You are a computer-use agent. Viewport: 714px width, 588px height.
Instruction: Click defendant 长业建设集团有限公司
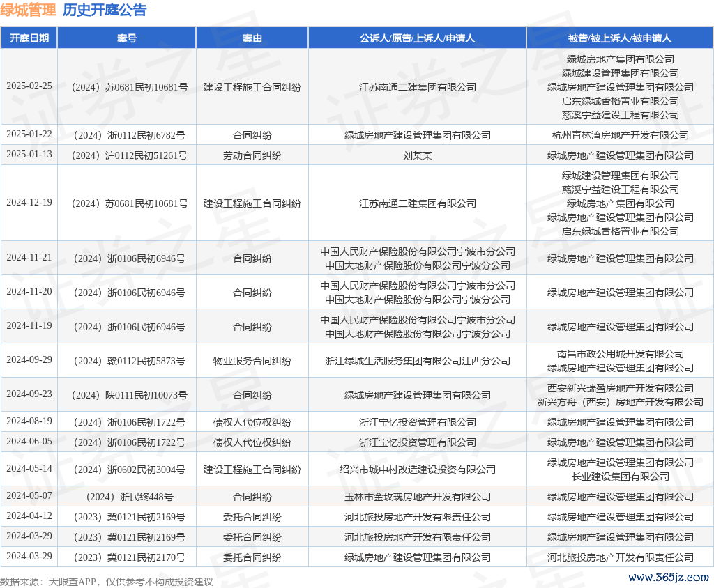620,477
